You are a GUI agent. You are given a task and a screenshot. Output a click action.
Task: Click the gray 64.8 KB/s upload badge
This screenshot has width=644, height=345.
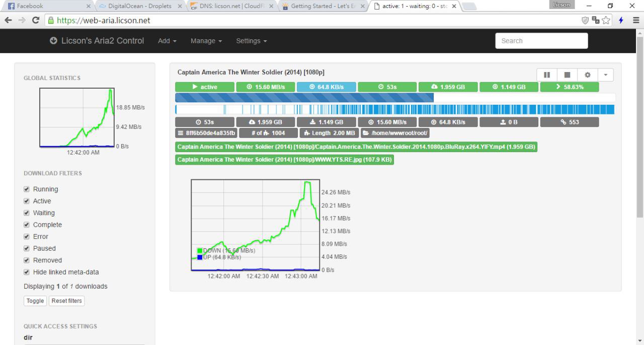point(448,122)
